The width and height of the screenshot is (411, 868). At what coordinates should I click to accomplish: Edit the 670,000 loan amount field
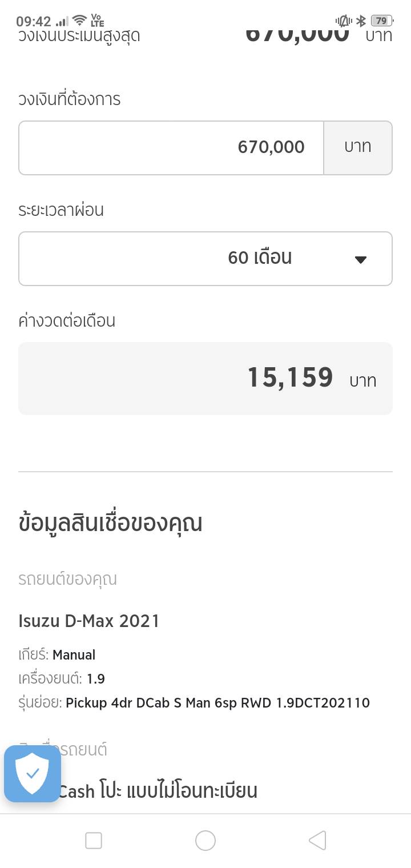point(171,147)
